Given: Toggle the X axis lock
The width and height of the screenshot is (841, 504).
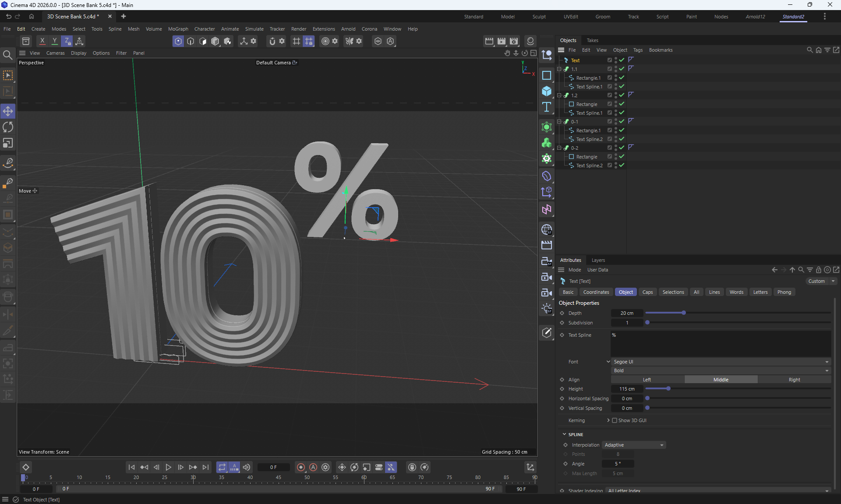Looking at the screenshot, I should [42, 41].
